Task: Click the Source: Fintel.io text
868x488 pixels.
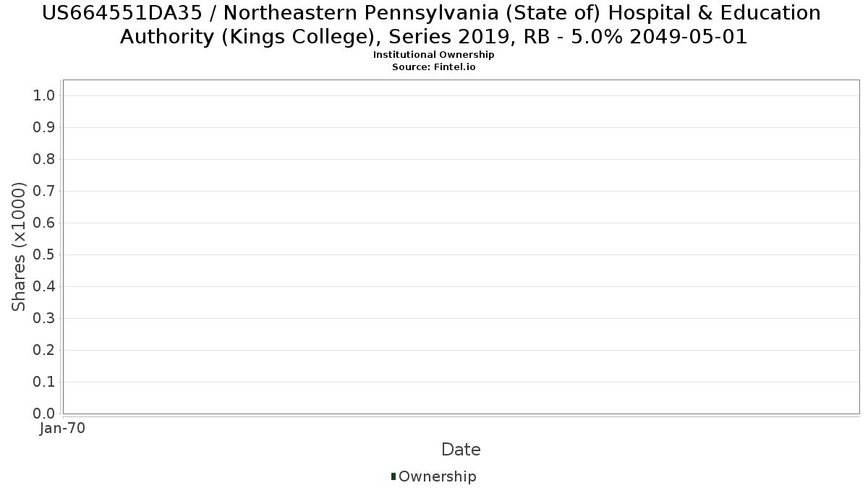Action: point(434,67)
